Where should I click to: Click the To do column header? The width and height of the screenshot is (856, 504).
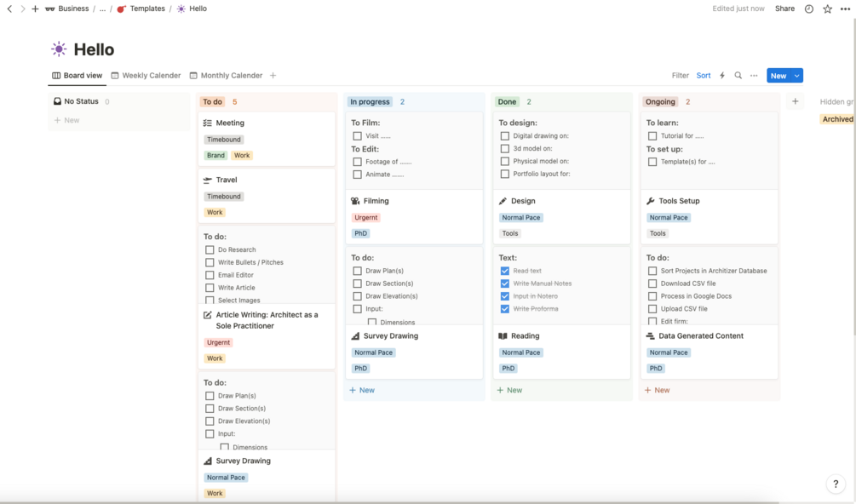[x=212, y=101]
